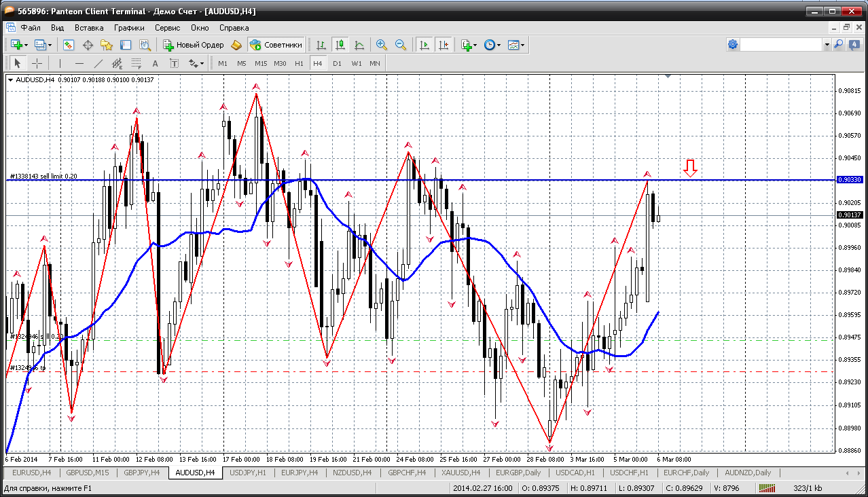Expand the new chart dropdown arrow
Viewport: 868px width, 497px height.
point(26,45)
